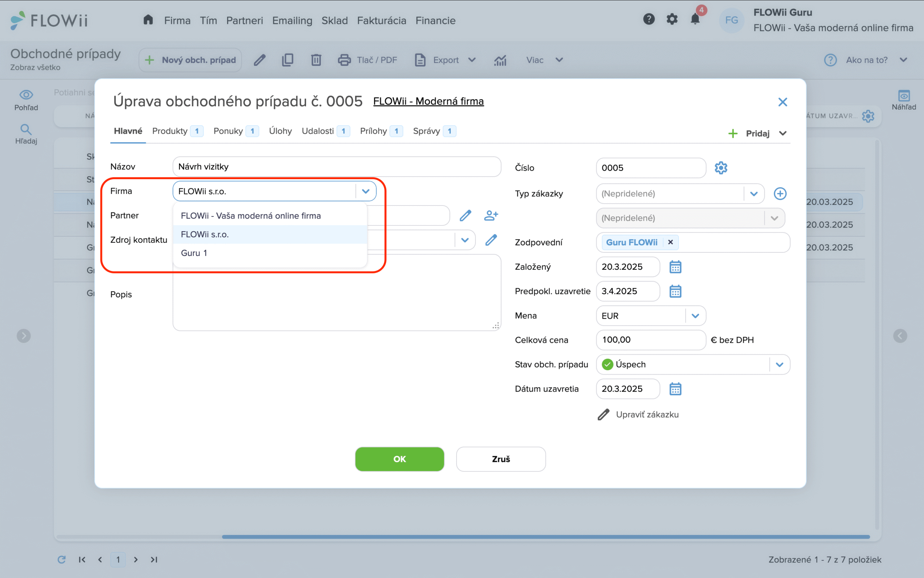Open calendar for Založený date
This screenshot has width=924, height=578.
675,267
